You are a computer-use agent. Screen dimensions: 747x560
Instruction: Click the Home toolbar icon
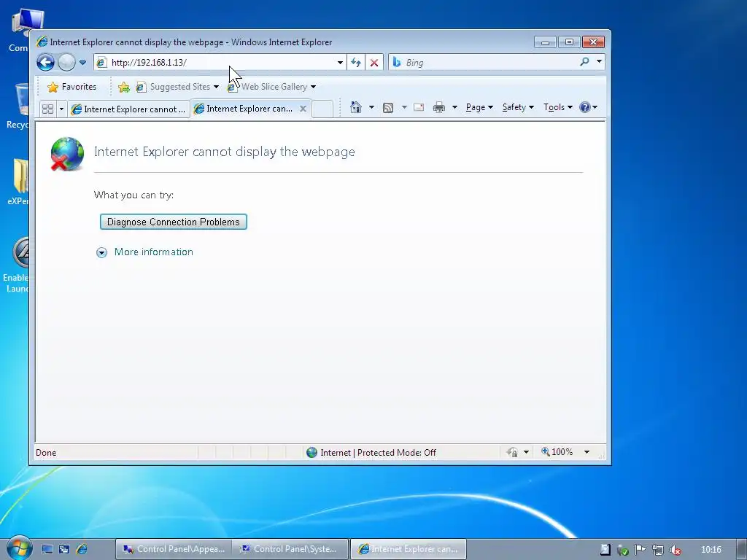(356, 107)
